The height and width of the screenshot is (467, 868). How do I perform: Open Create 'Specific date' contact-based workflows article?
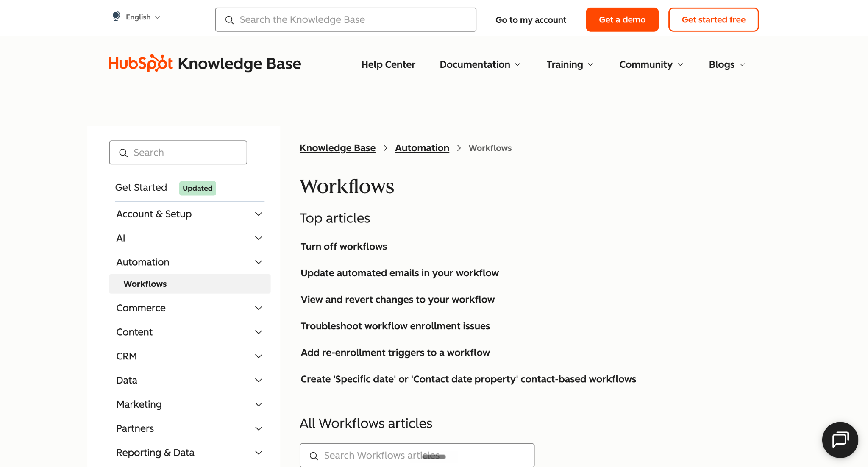(468, 379)
